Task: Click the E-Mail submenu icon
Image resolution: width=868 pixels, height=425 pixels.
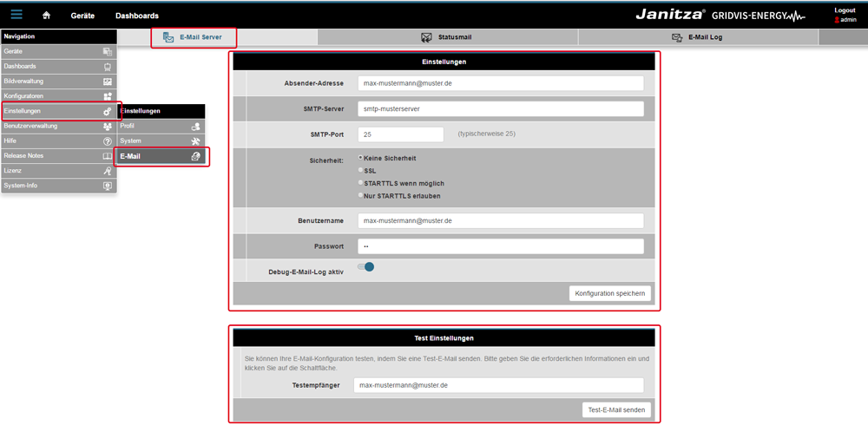Action: click(195, 157)
